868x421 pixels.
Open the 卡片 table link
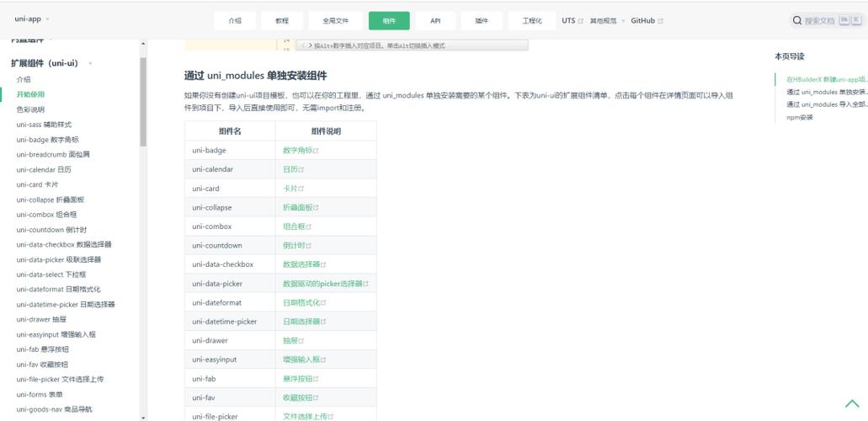click(293, 189)
